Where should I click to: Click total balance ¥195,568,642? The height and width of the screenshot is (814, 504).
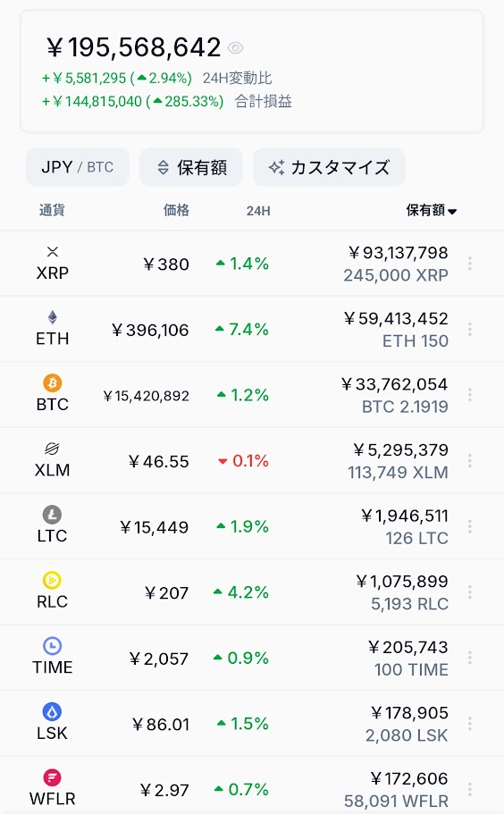(x=134, y=47)
